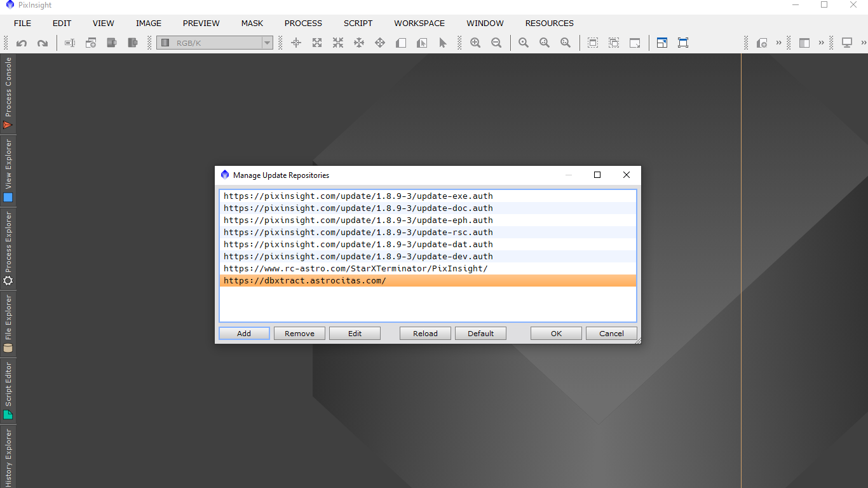Expand the second toolbar overflow chevron
Viewport: 868px width, 488px height.
coord(821,43)
